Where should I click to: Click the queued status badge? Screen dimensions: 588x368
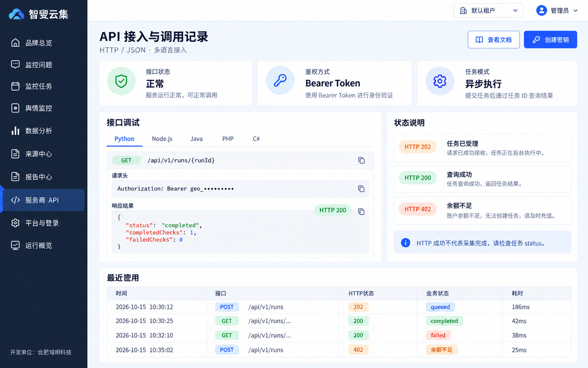(440, 307)
